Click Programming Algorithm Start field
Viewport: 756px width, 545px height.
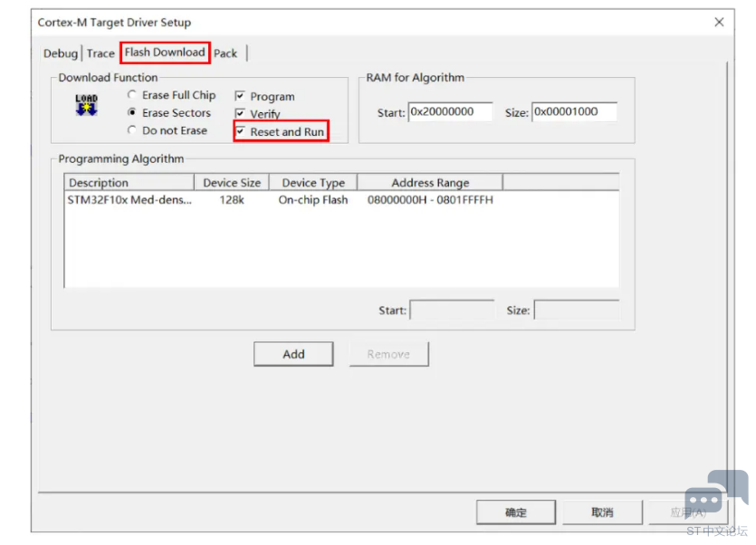coord(452,311)
